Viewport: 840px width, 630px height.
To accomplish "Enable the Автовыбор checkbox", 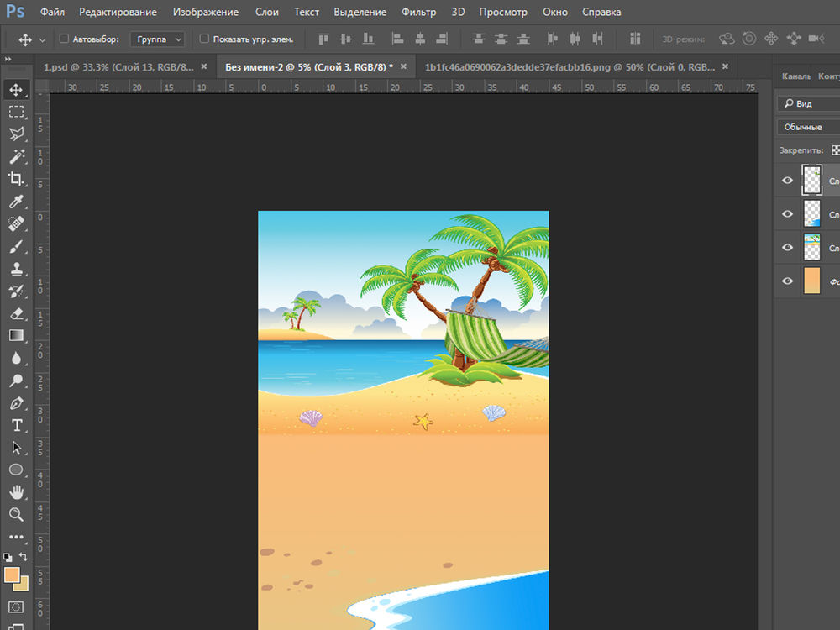I will [65, 39].
